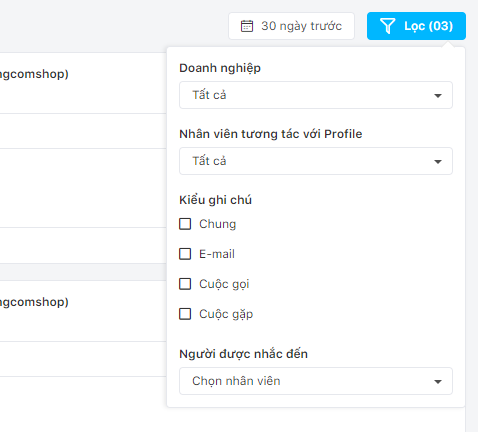Open the Lọc (03) filter button
478x432 pixels.
tap(416, 26)
